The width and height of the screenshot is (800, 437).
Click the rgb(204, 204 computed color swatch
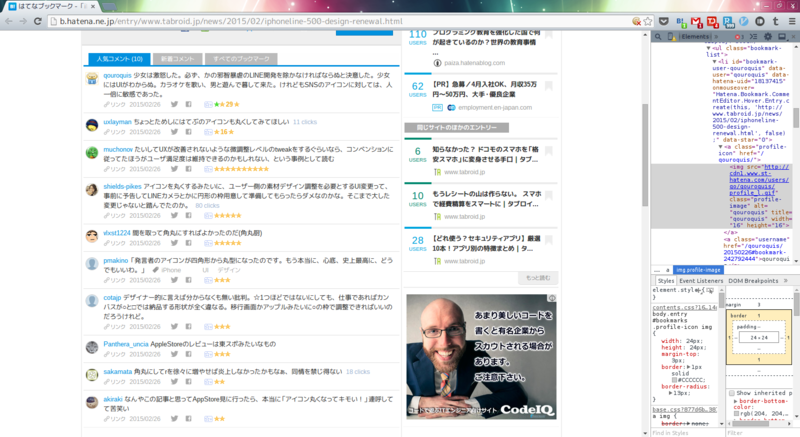736,414
